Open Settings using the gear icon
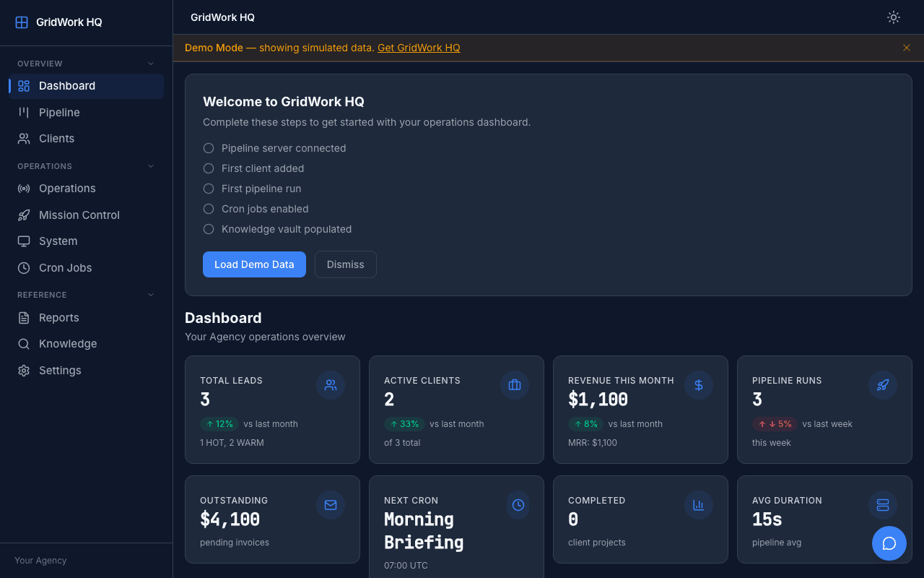 click(x=24, y=370)
